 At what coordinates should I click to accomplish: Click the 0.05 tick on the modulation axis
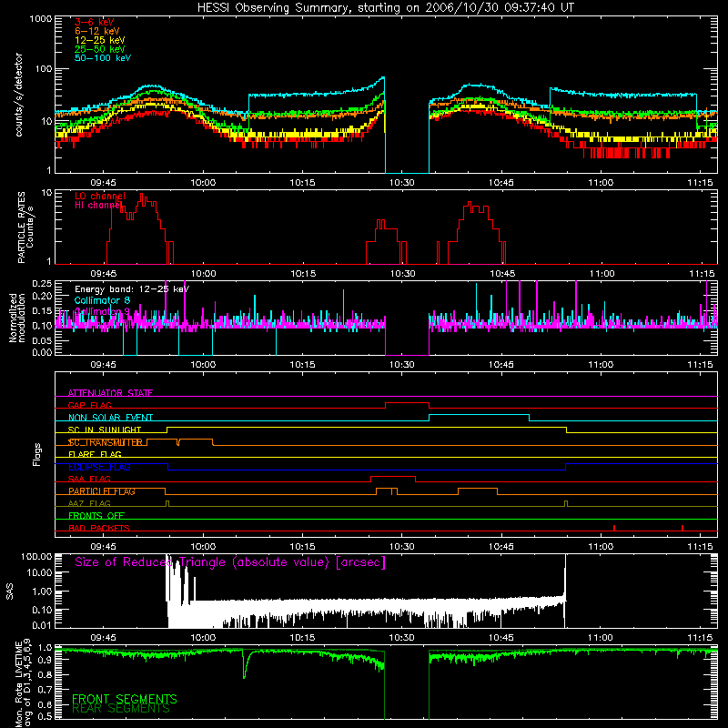pos(42,340)
